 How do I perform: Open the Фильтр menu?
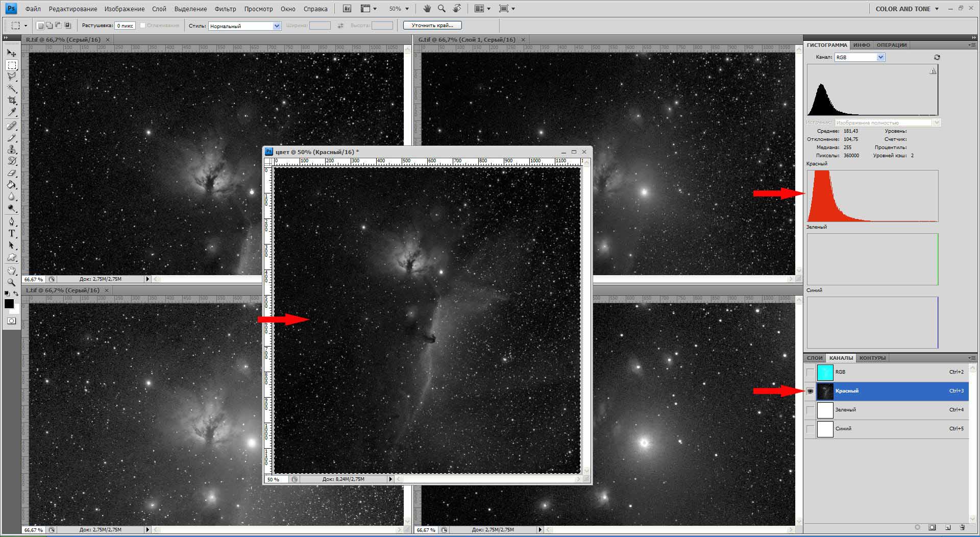click(x=225, y=9)
